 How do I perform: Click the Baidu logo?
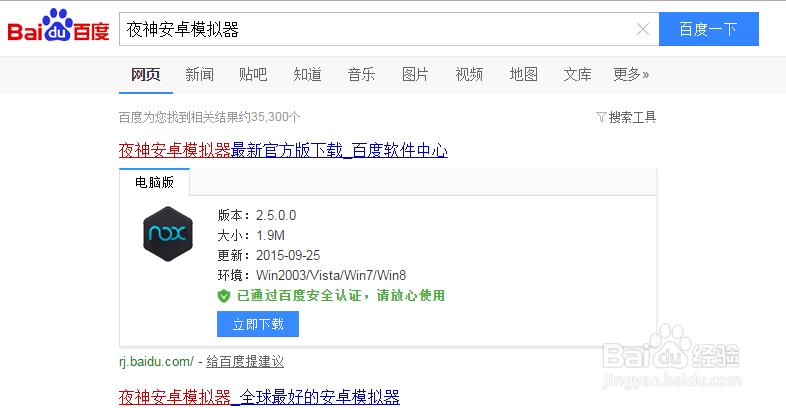pos(59,26)
